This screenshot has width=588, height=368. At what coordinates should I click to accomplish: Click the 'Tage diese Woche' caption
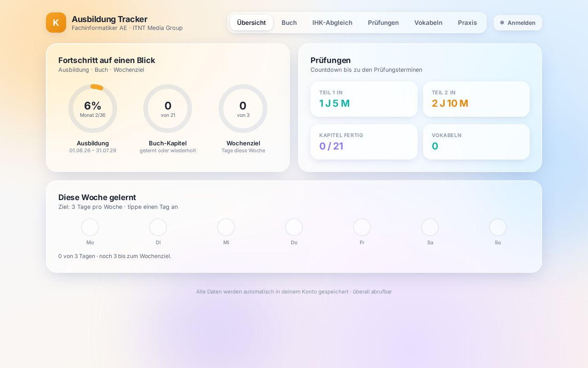[243, 150]
